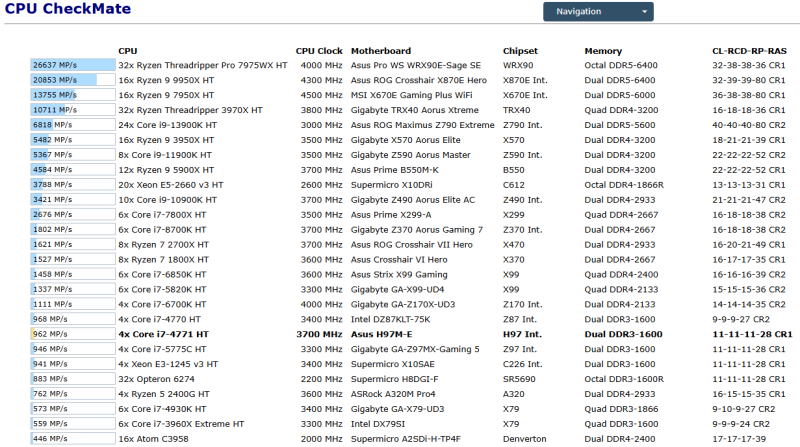This screenshot has width=800, height=447.
Task: Click the Ryzen Threadripper Pro 7975WX entry
Action: [203, 65]
